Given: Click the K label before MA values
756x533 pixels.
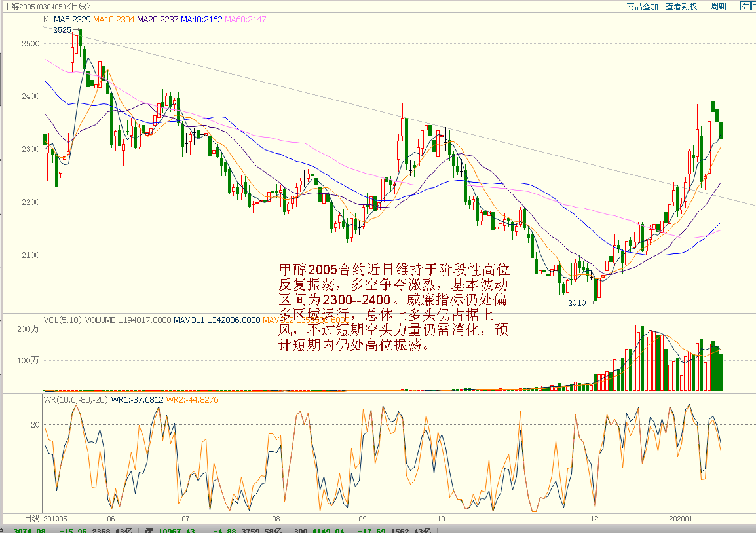Looking at the screenshot, I should [x=46, y=20].
